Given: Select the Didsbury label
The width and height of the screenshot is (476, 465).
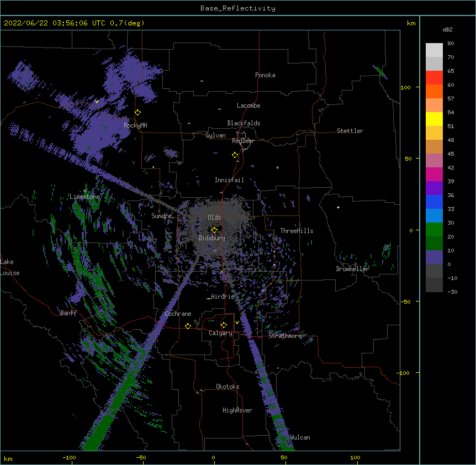Looking at the screenshot, I should tap(212, 238).
